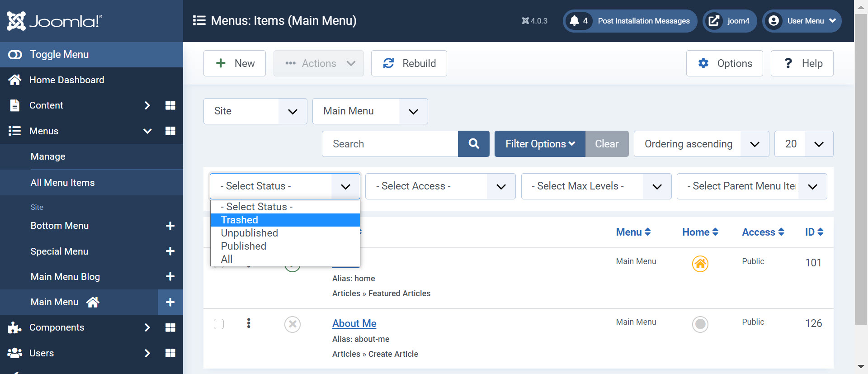Viewport: 868px width, 374px height.
Task: Add new item to Bottom Menu plus icon
Action: coord(170,226)
